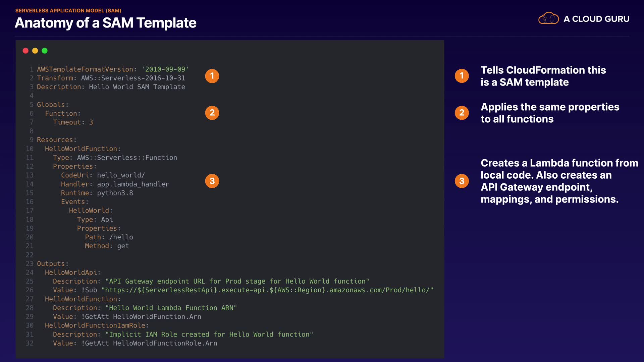Click the 'python3.8' runtime value
Image resolution: width=644 pixels, height=362 pixels.
click(x=115, y=193)
